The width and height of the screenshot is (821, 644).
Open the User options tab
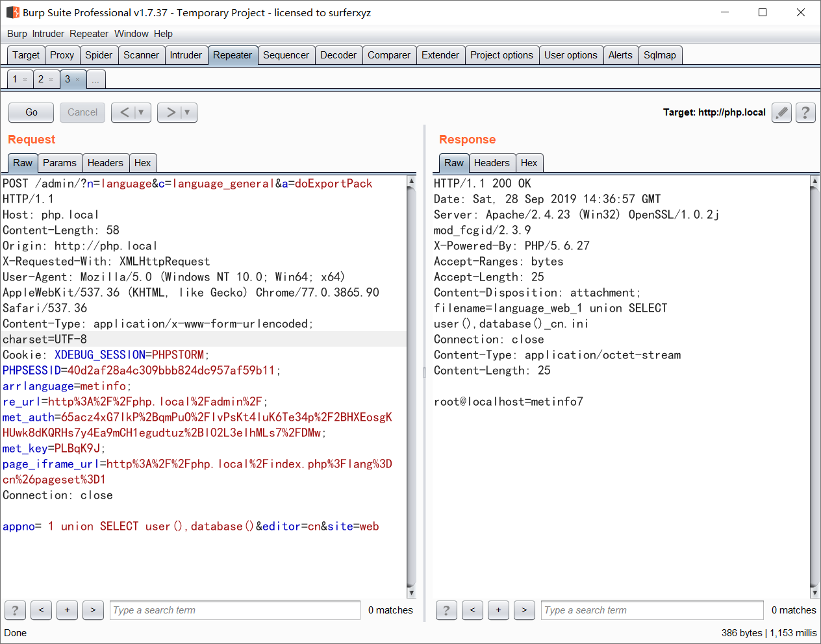[x=571, y=55]
